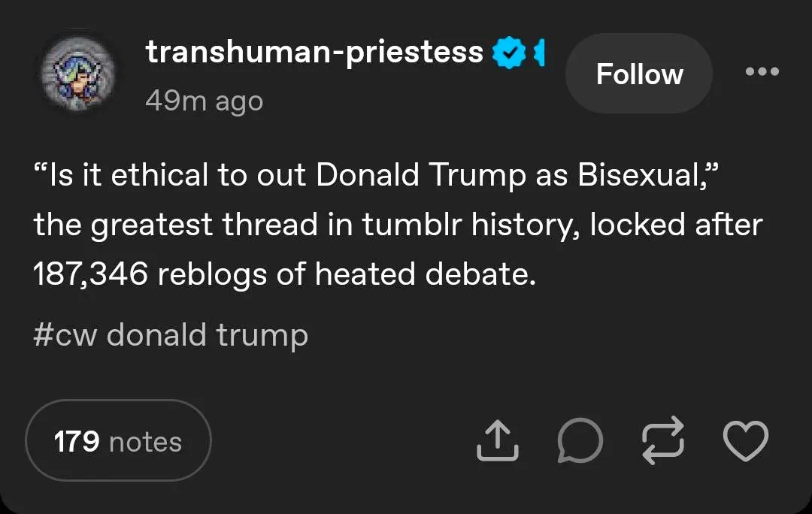This screenshot has height=514, width=812.
Task: Browse the #cw donald trump tag
Action: click(x=171, y=334)
